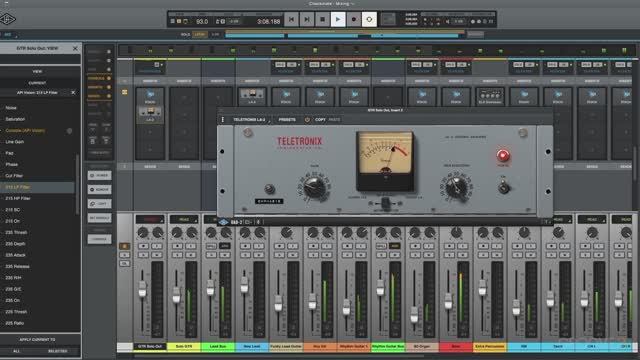Image resolution: width=640 pixels, height=360 pixels.
Task: Toggle the last orange-highlighted mixer section row
Action: [x=99, y=96]
